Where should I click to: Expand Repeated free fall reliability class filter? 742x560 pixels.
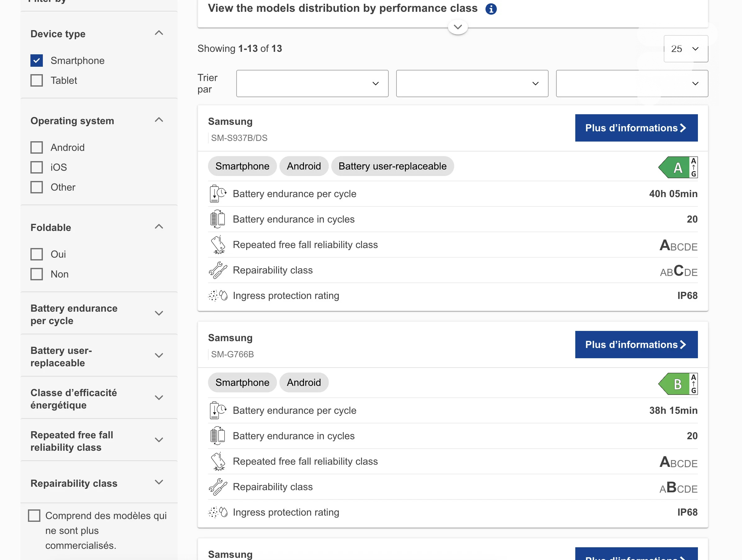point(159,440)
